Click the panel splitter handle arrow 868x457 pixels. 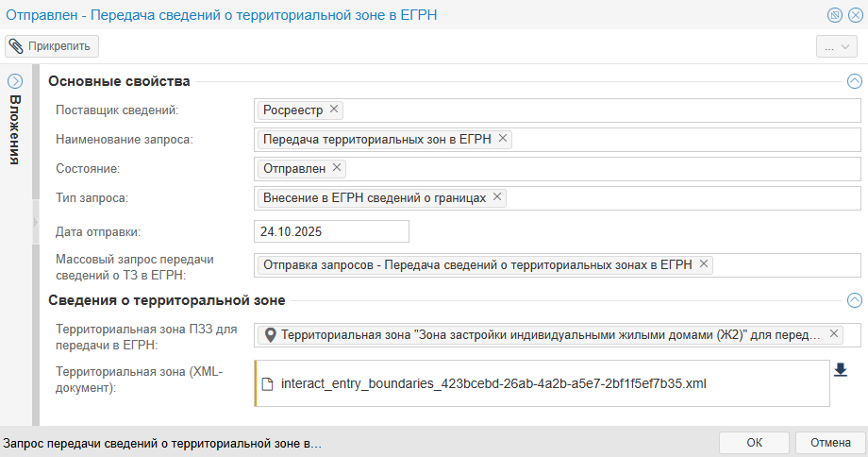(36, 222)
